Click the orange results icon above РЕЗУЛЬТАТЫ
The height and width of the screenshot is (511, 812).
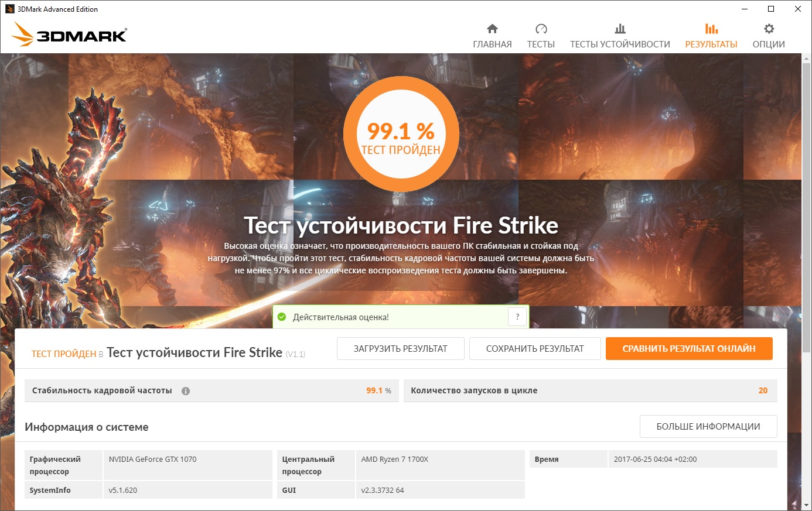(711, 29)
